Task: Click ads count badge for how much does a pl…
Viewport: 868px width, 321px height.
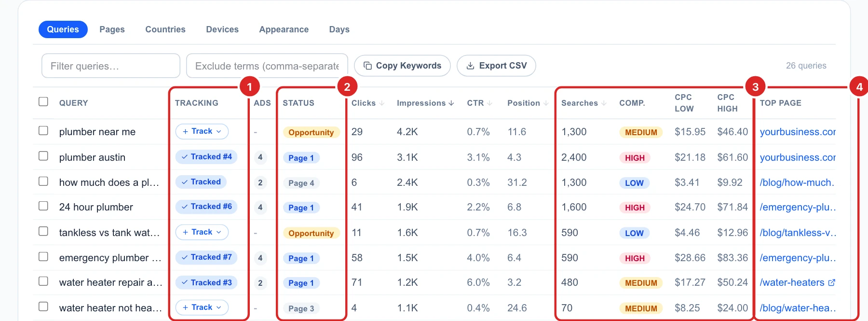Action: pos(260,183)
